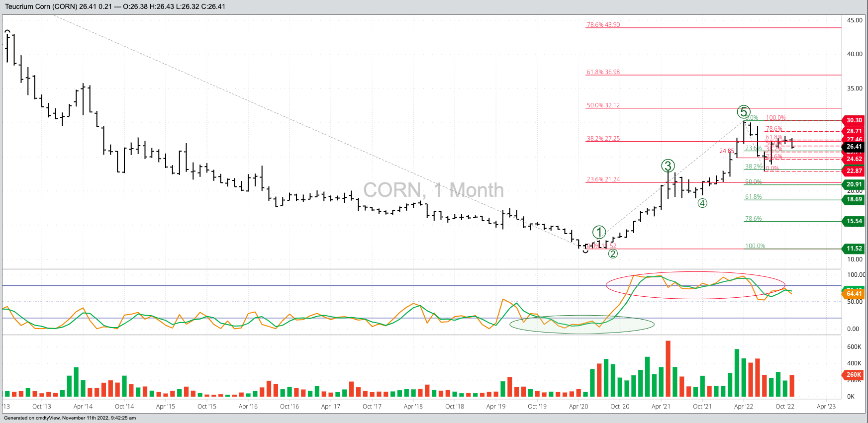Click the '78.6% 43.90' Fibonacci label

603,25
